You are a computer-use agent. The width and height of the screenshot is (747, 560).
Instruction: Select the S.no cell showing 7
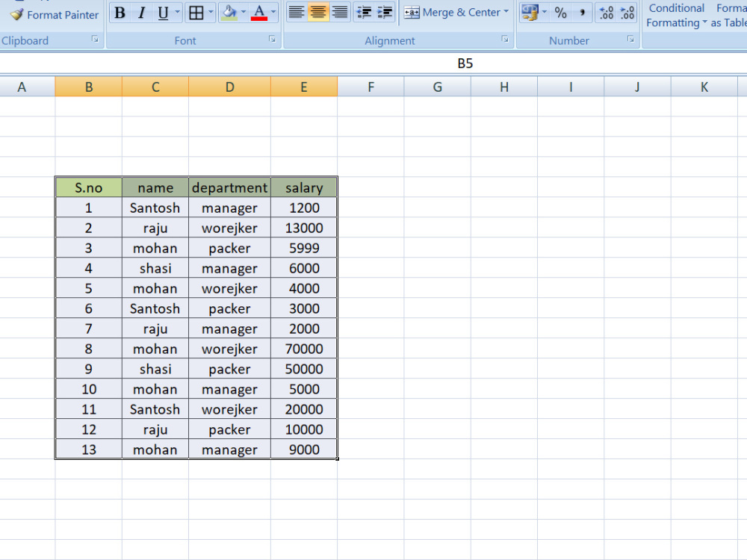pyautogui.click(x=89, y=329)
